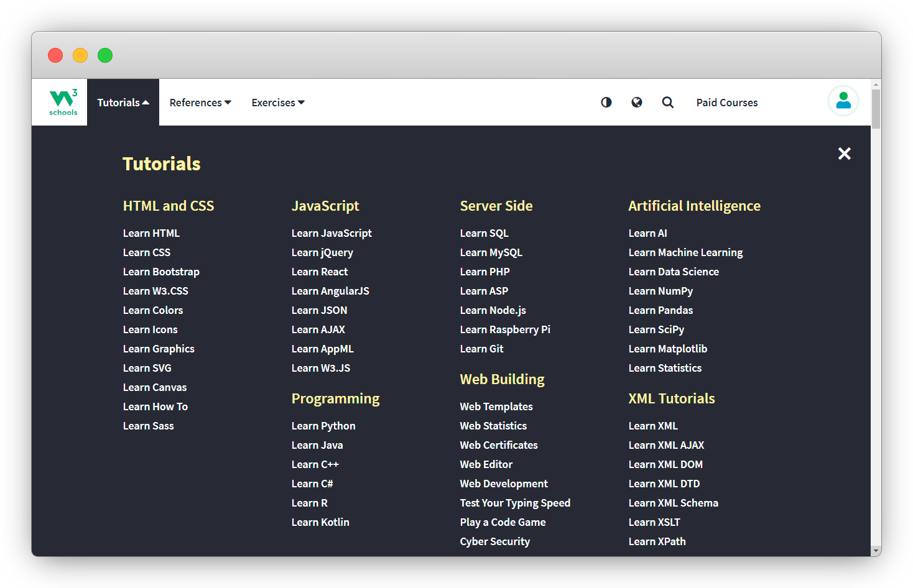The height and width of the screenshot is (588, 913).
Task: Go to Learn XML Schema
Action: pyautogui.click(x=674, y=503)
